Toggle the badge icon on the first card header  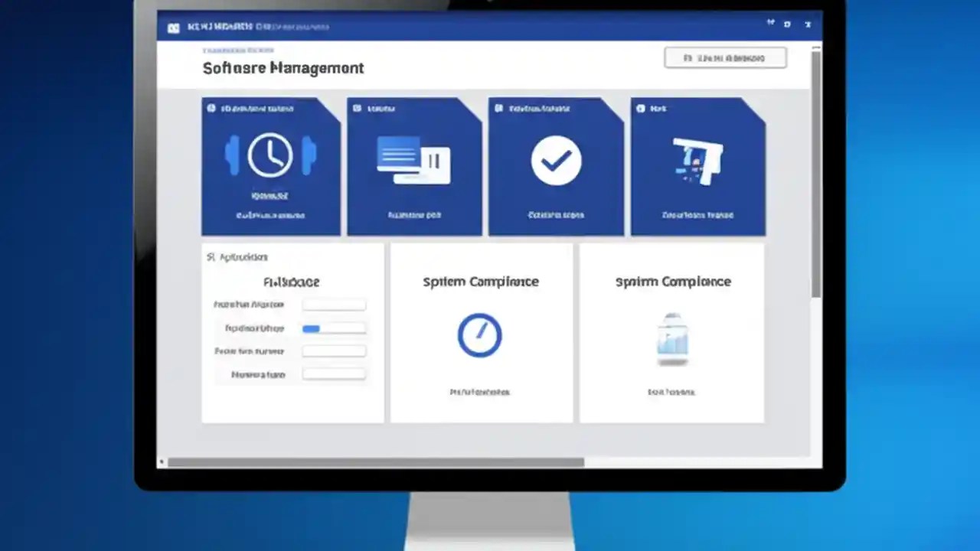211,108
